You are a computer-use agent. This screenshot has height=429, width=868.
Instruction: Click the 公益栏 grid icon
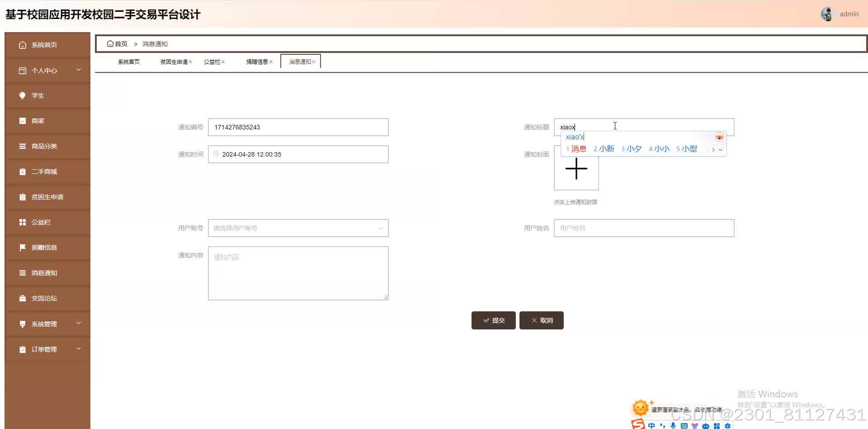tap(23, 222)
